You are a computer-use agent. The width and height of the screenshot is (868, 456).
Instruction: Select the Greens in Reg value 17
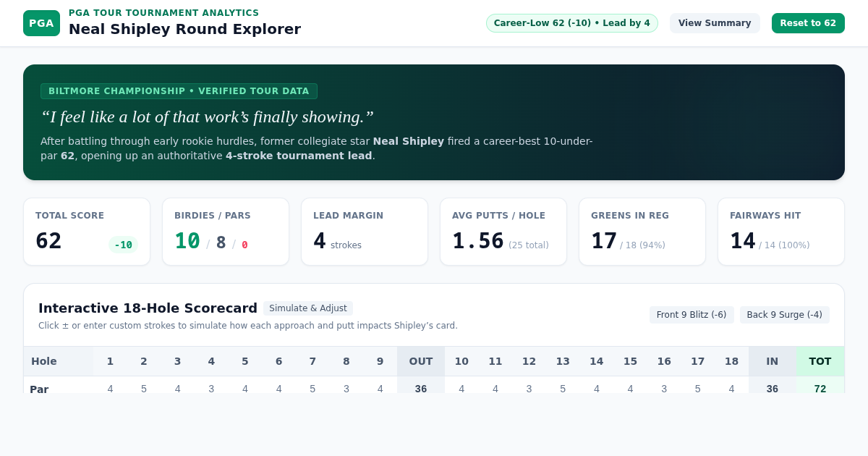click(604, 241)
